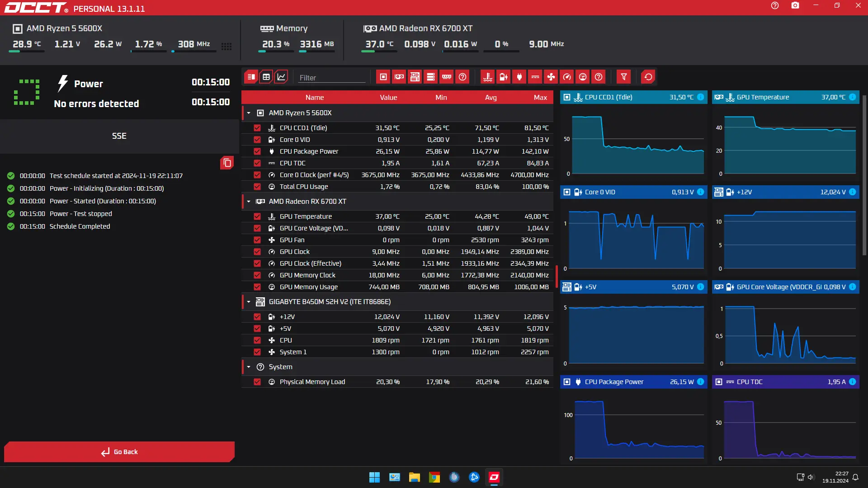Open the CPU Package Power graph header

click(634, 382)
